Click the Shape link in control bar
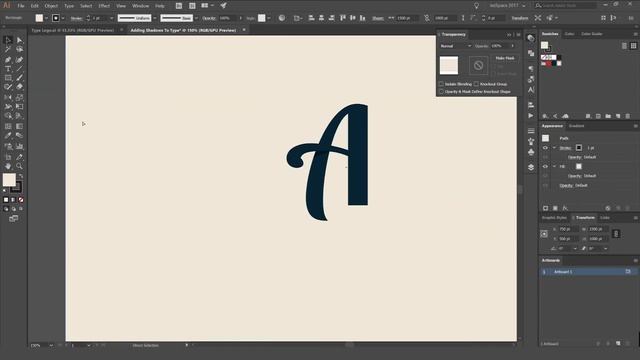 coord(378,18)
